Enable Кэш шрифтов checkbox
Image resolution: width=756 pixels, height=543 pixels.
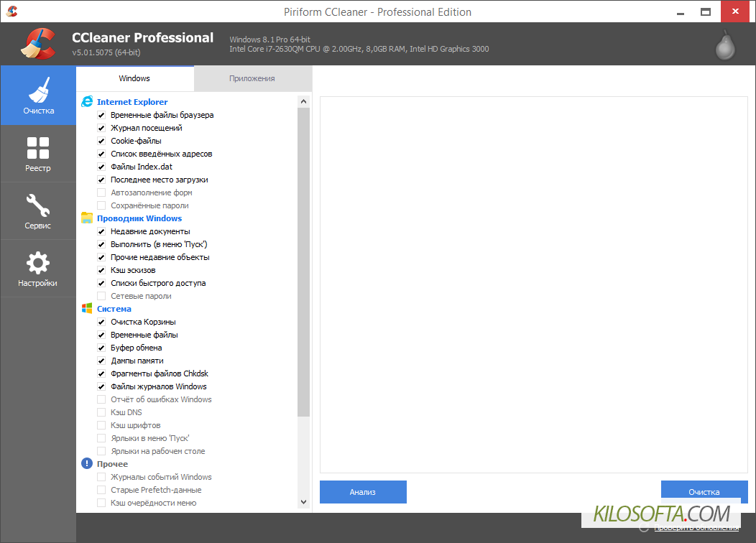tap(101, 425)
